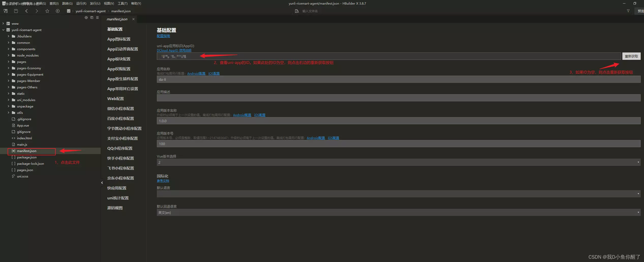Select the App图标配置 section
The image size is (644, 262).
(x=119, y=39)
